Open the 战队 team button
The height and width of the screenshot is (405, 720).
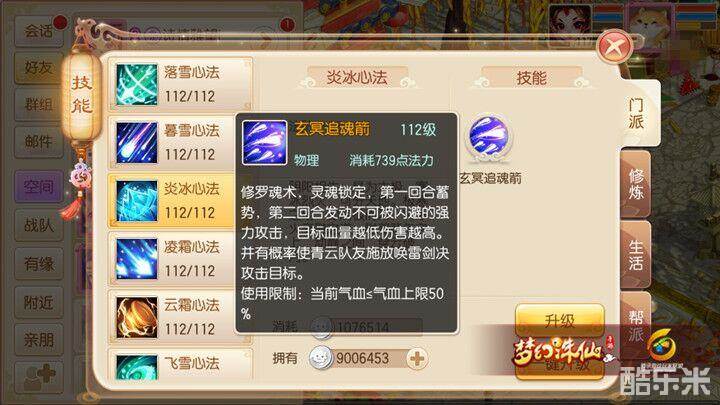(x=39, y=225)
